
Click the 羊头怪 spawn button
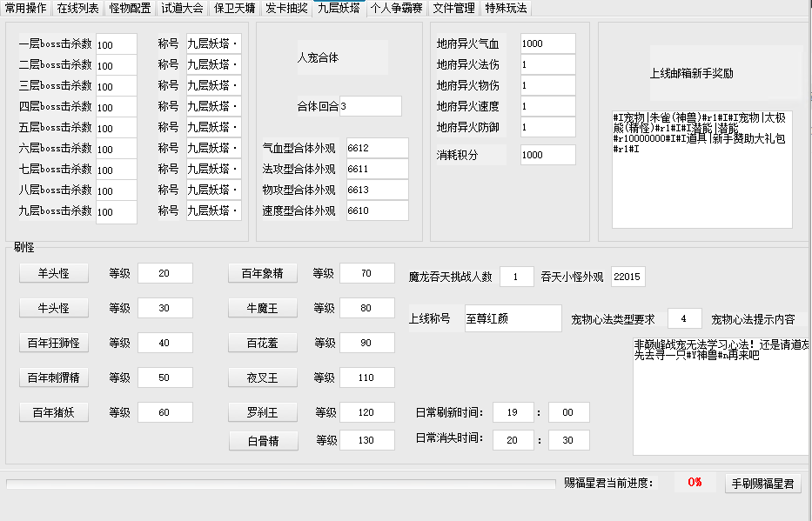(x=54, y=273)
